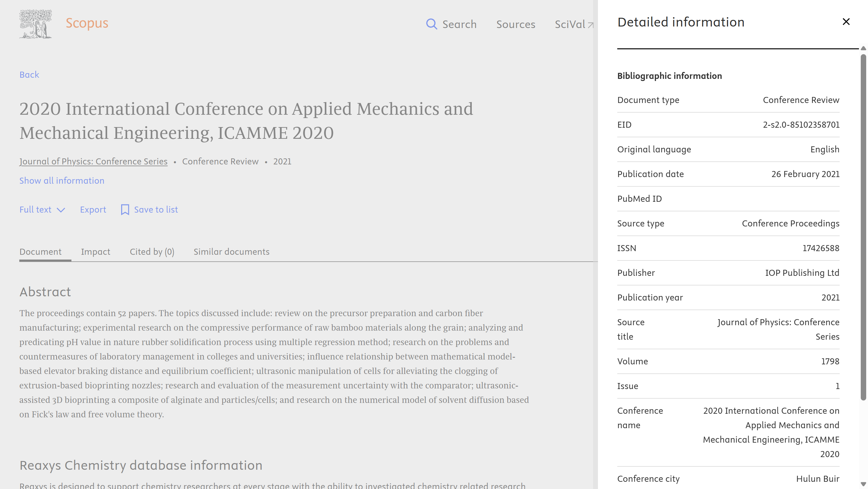Click Show all information link
868x489 pixels.
coord(62,181)
